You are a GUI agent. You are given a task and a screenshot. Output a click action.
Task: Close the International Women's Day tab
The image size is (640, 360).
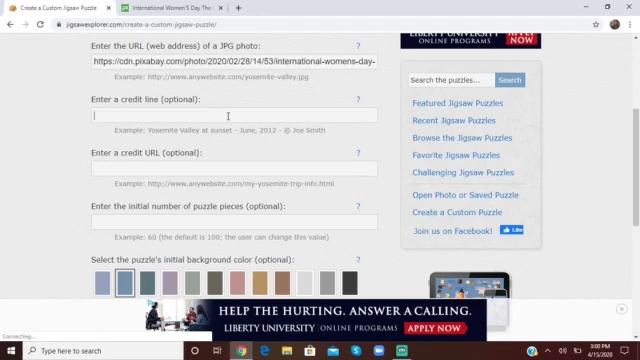click(x=220, y=8)
